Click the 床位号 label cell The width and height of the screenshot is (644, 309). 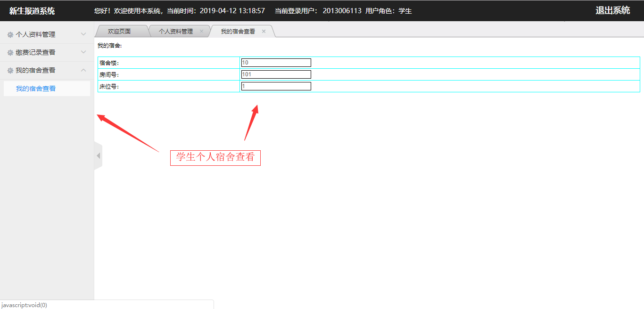(x=169, y=86)
